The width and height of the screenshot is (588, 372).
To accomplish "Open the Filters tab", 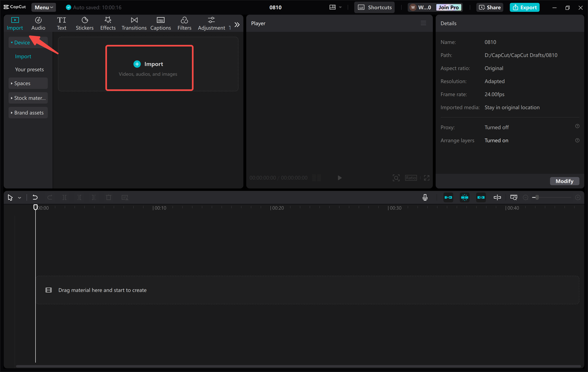I will pos(184,23).
